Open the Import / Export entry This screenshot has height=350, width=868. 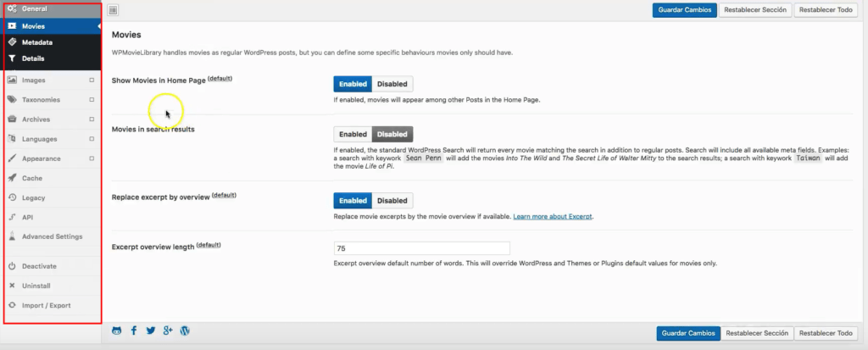pyautogui.click(x=53, y=305)
